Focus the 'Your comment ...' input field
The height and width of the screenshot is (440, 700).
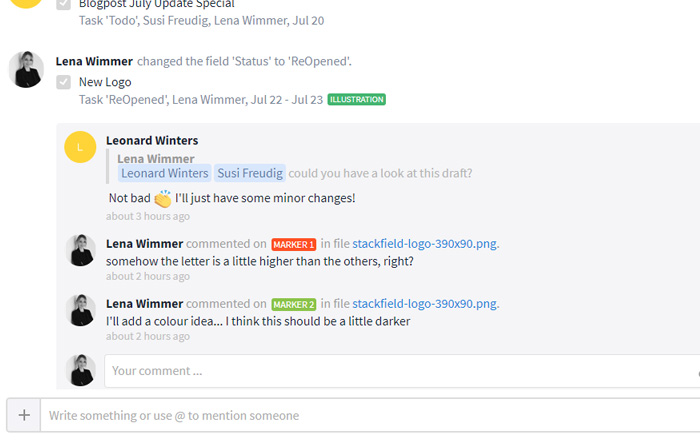[402, 371]
